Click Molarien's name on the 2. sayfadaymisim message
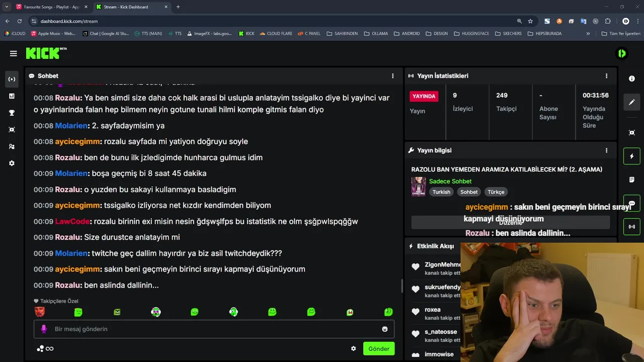 click(x=71, y=126)
